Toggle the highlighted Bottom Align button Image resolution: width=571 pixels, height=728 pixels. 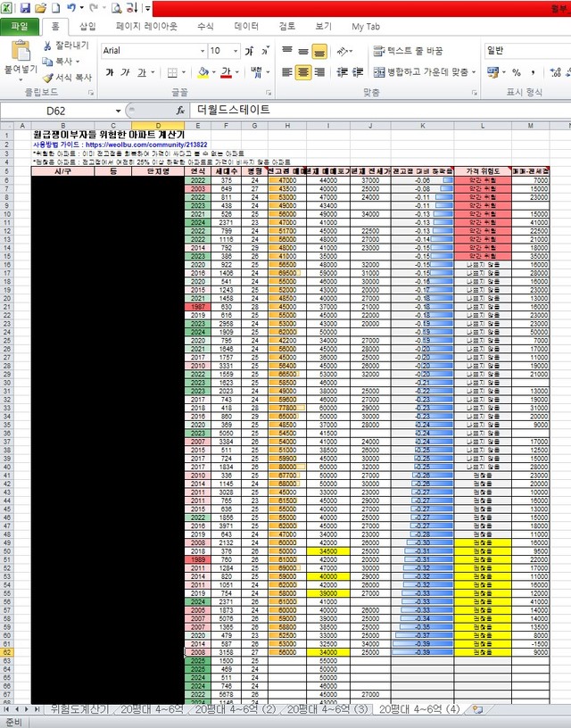click(x=319, y=51)
